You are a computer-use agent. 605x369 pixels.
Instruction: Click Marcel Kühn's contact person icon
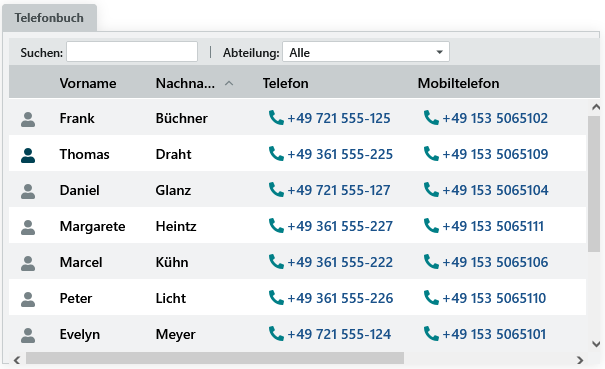pyautogui.click(x=28, y=263)
